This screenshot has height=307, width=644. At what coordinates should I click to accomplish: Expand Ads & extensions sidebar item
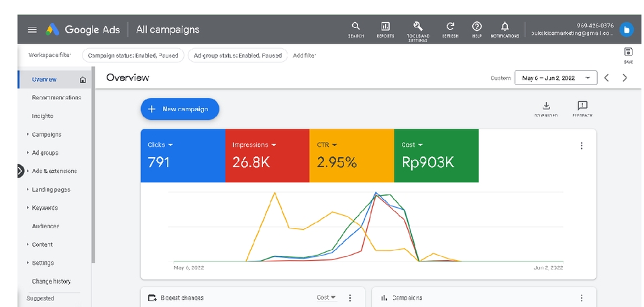pos(28,171)
